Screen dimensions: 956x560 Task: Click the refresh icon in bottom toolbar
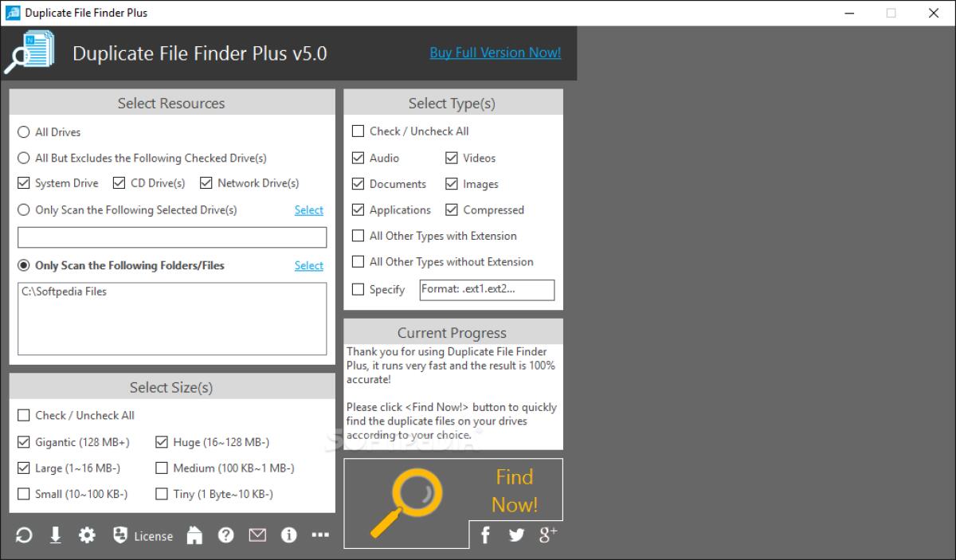point(24,535)
